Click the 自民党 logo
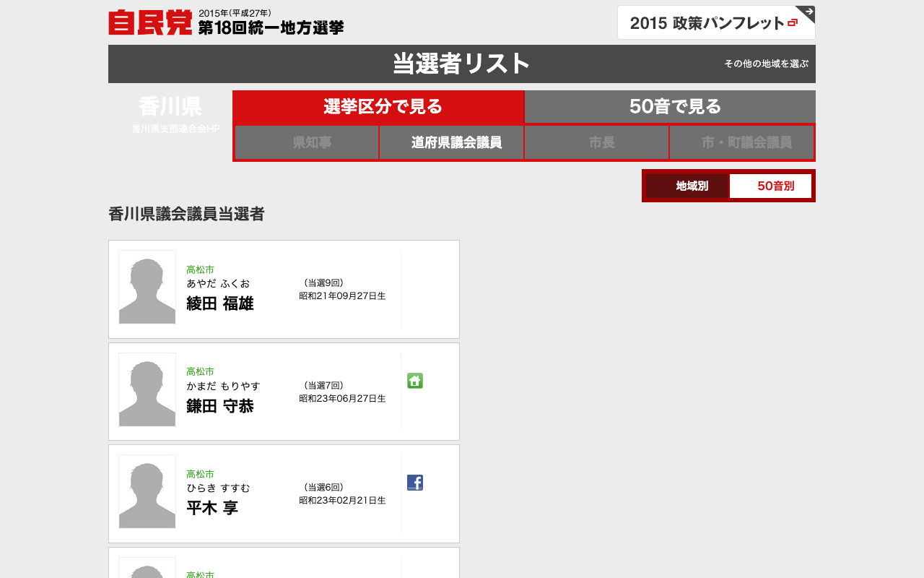The width and height of the screenshot is (924, 578). (x=150, y=22)
